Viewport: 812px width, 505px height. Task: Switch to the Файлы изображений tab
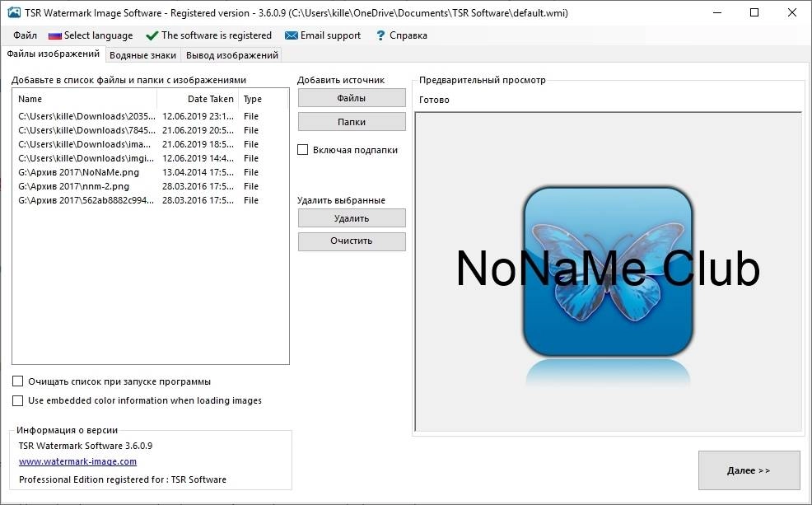coord(53,54)
